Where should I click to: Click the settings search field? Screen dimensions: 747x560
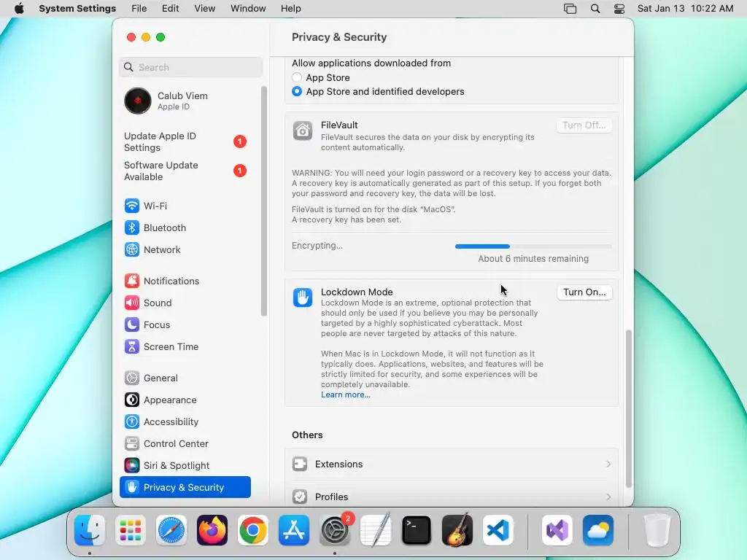pos(190,67)
